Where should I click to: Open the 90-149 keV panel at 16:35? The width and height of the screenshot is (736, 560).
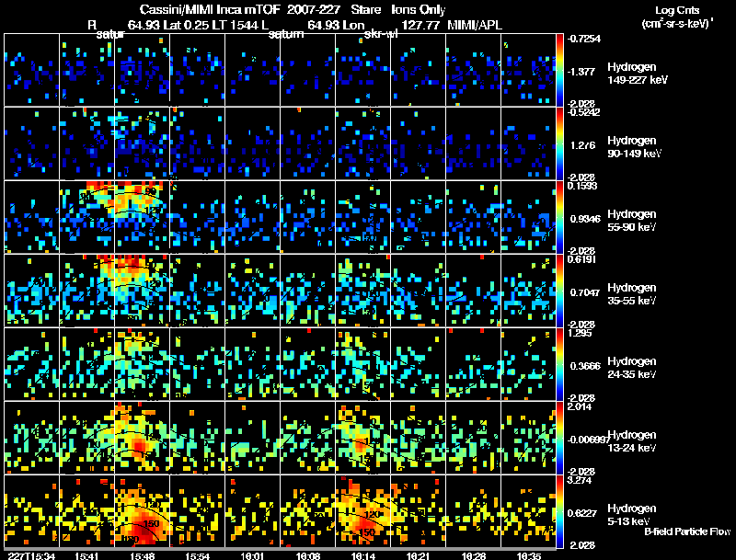[528, 143]
